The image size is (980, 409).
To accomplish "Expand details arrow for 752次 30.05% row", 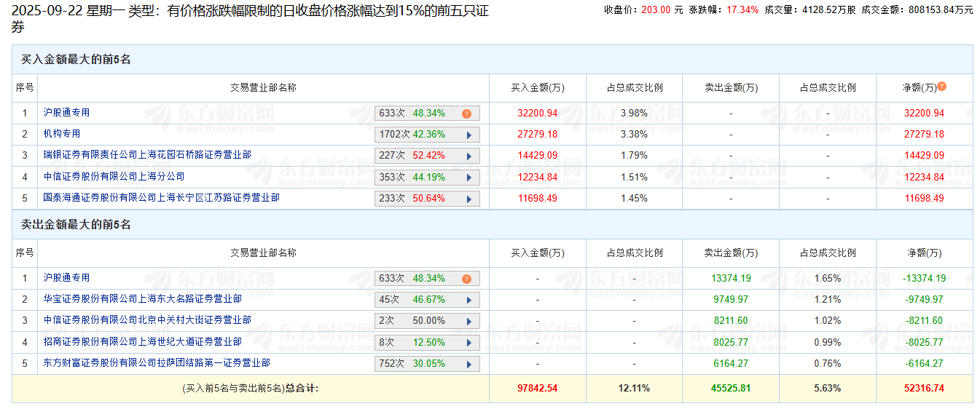I will point(469,364).
